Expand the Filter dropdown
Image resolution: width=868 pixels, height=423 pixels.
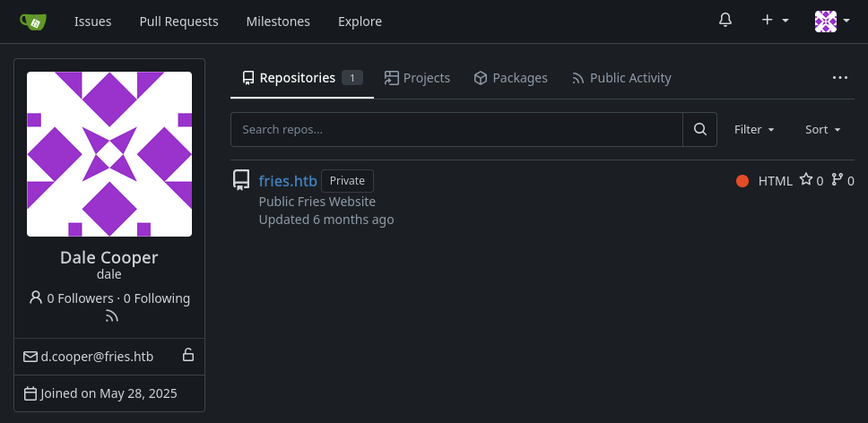coord(754,129)
